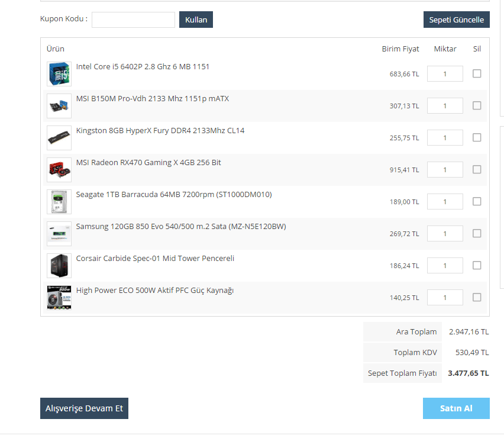Open MSI B150M Pro-Vdh product link

[153, 99]
